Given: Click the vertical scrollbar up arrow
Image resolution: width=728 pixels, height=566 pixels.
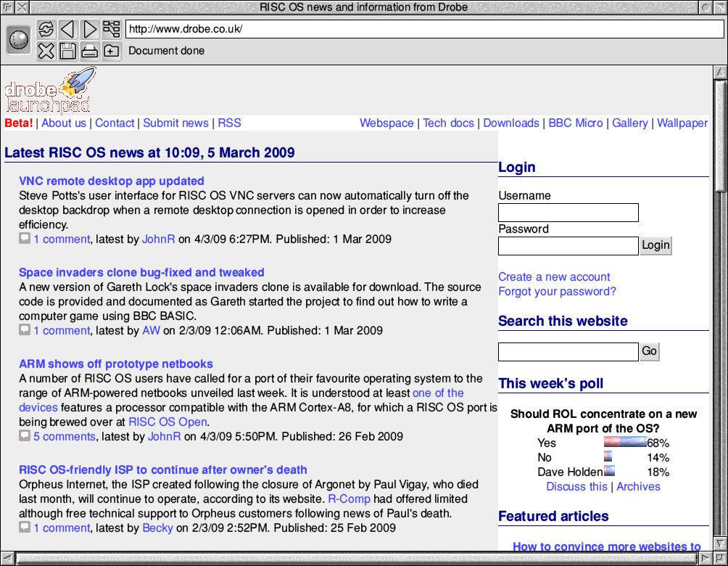Looking at the screenshot, I should click(x=720, y=72).
